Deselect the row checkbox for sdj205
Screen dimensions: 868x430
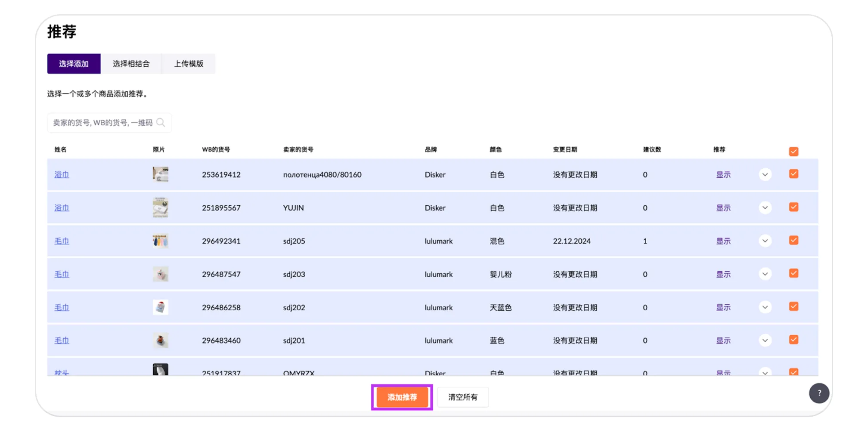pyautogui.click(x=794, y=240)
